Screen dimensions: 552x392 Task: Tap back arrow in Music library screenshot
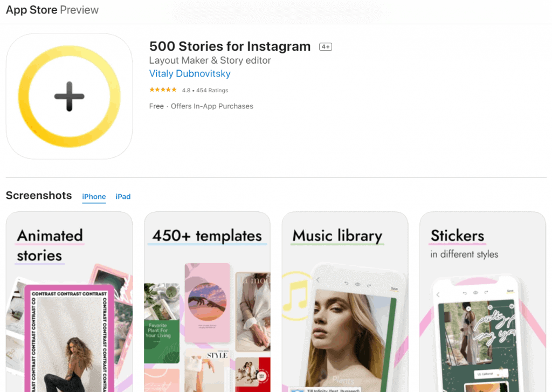point(318,280)
